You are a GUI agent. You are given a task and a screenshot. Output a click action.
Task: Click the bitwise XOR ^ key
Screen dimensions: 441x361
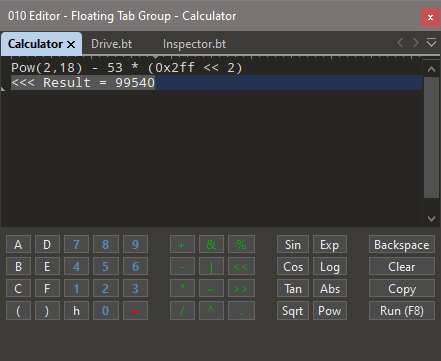pyautogui.click(x=211, y=310)
